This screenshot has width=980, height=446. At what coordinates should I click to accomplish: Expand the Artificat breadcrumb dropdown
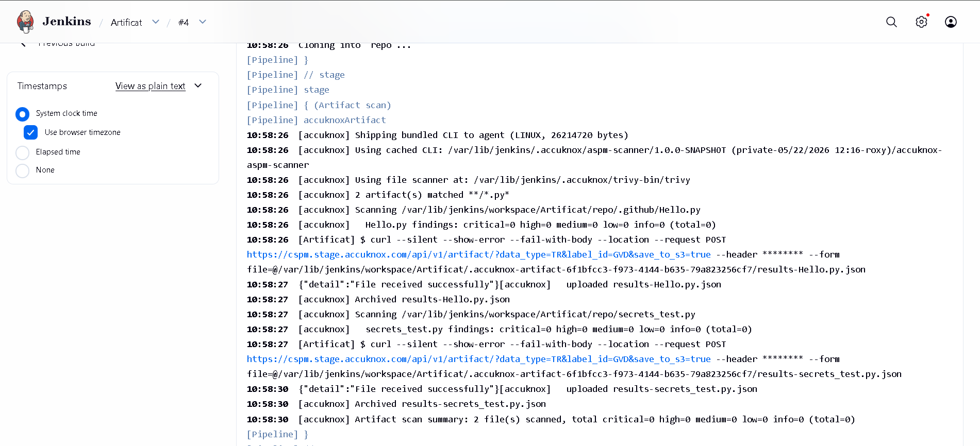(156, 22)
